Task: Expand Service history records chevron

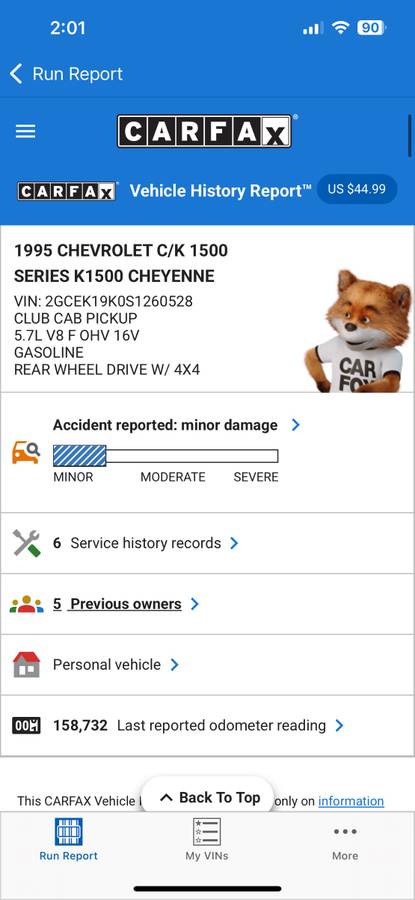Action: [234, 543]
